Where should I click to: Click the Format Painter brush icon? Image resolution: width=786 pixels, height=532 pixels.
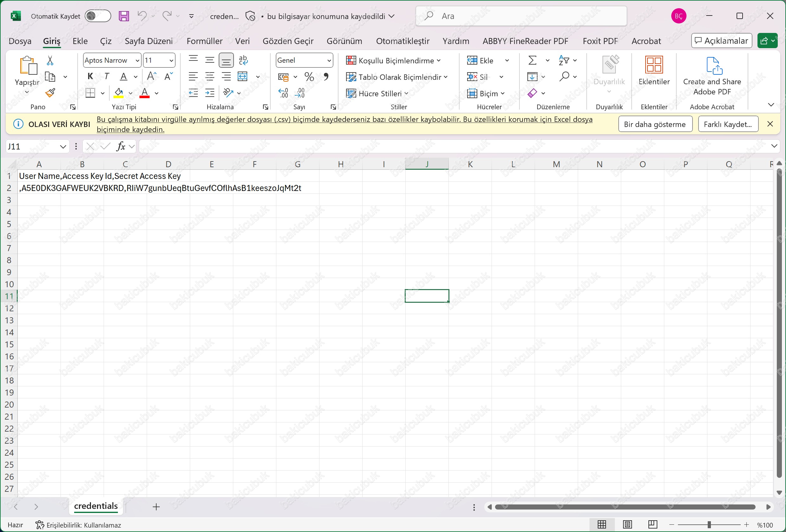tap(50, 92)
